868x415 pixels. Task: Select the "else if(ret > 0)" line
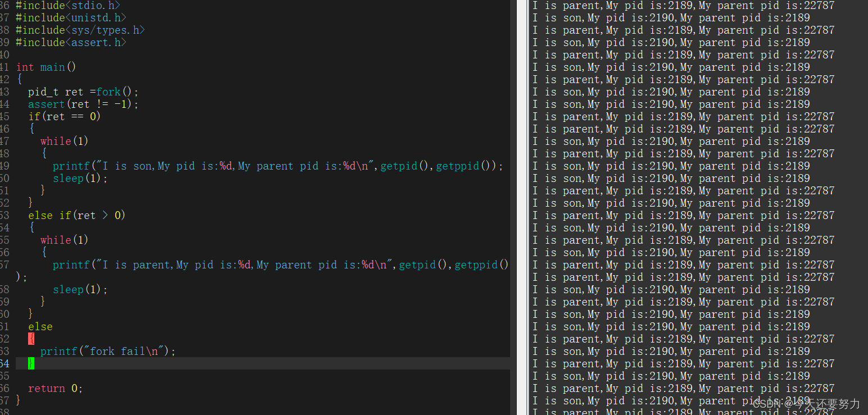(77, 216)
